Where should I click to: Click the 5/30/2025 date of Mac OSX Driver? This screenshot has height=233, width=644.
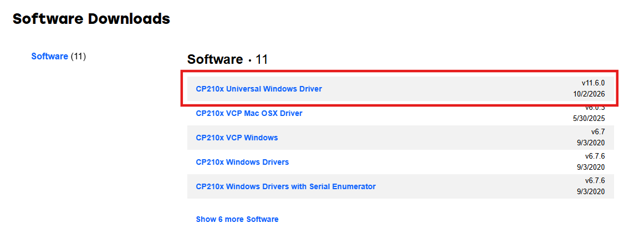point(589,119)
